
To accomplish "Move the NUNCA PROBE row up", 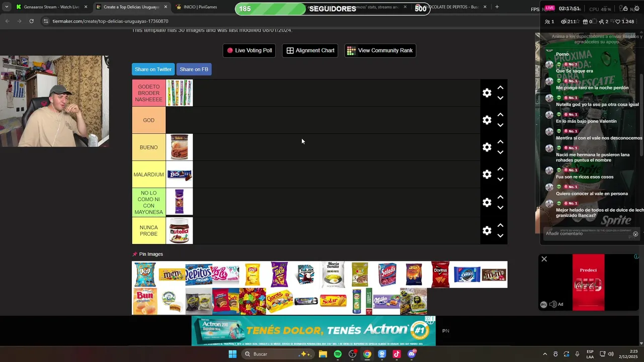I will [500, 225].
